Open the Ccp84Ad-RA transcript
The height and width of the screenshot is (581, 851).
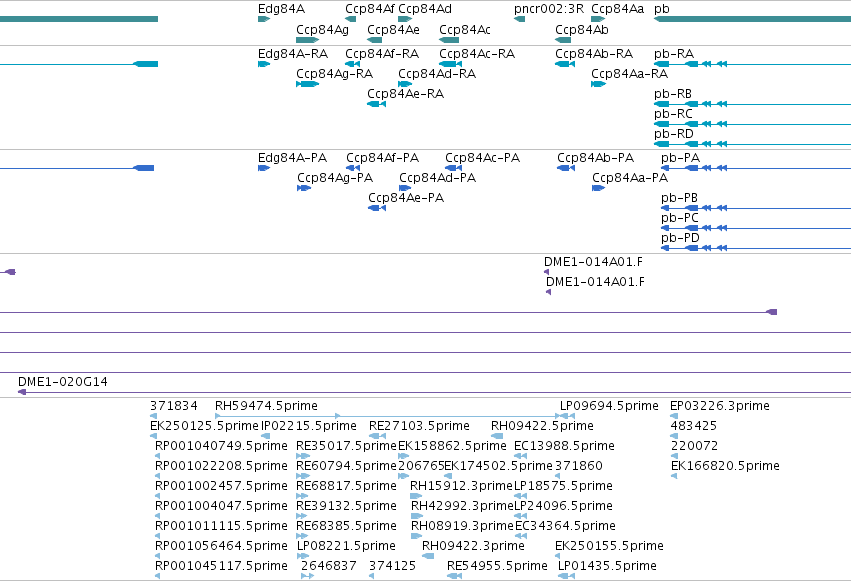405,84
